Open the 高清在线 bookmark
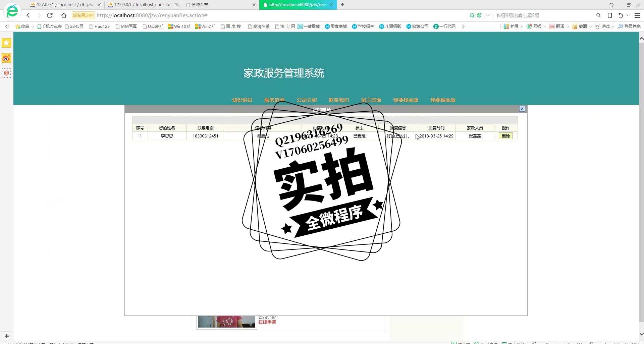The width and height of the screenshot is (644, 344). point(259,26)
